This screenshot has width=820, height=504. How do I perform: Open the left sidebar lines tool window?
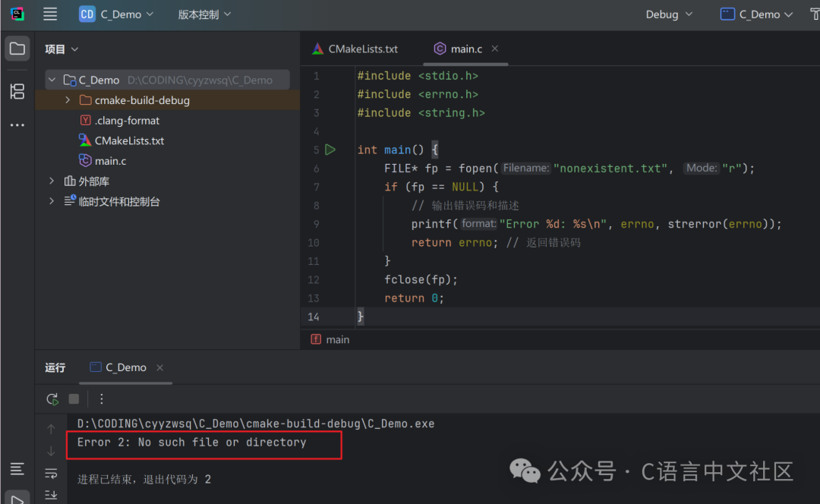coord(17,468)
